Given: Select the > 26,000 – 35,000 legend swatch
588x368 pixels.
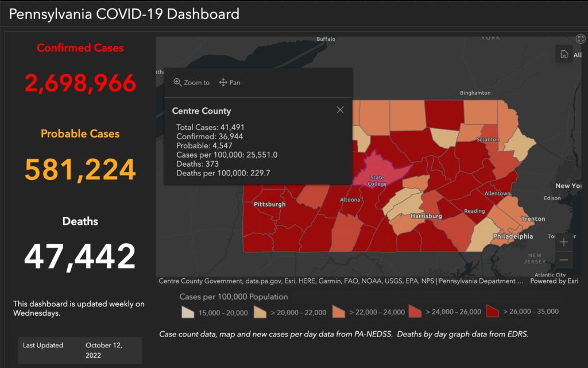Looking at the screenshot, I should 493,312.
